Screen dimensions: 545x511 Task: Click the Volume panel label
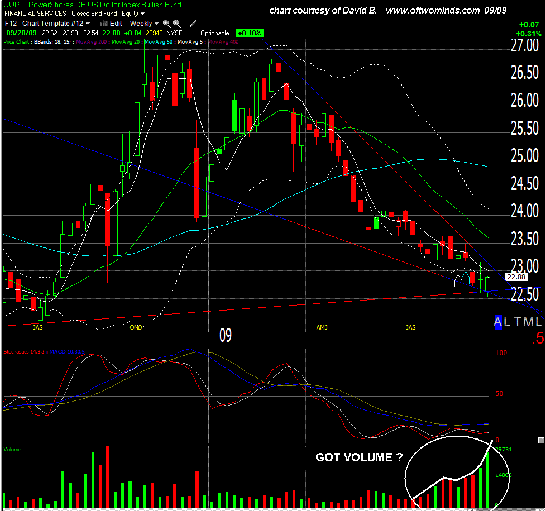(12, 449)
